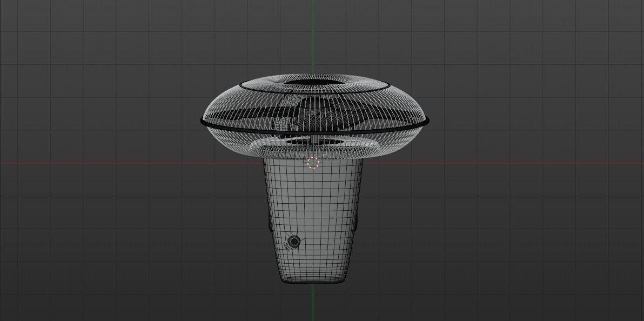Select the domed wireframe shade on top
This screenshot has width=644, height=321.
tap(314, 116)
